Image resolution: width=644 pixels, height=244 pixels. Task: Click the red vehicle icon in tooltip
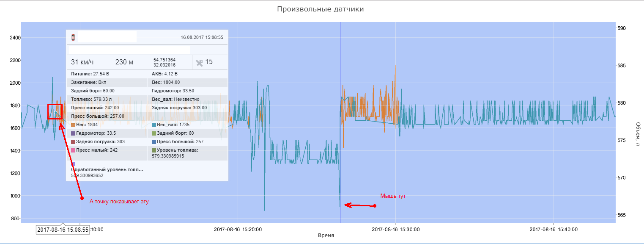tap(73, 37)
